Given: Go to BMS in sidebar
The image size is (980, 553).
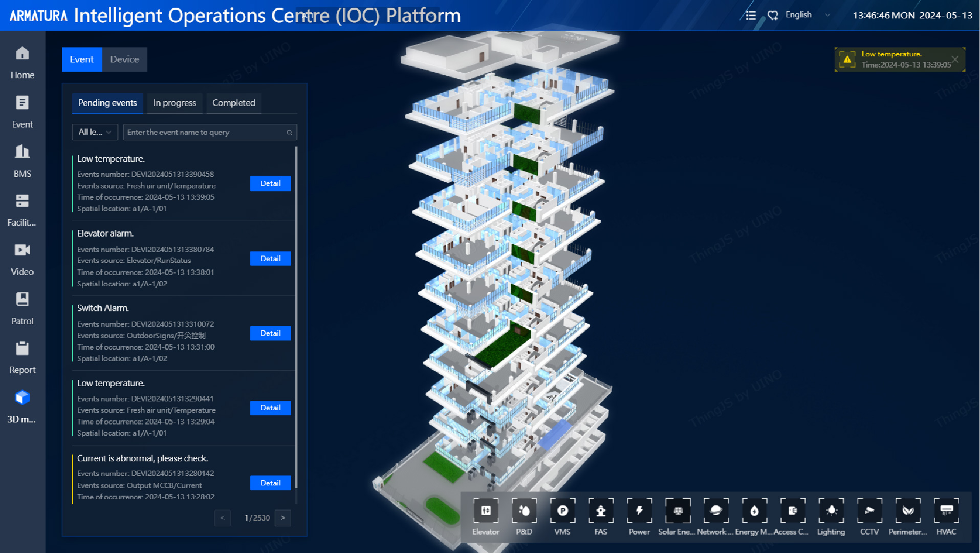Looking at the screenshot, I should coord(22,161).
